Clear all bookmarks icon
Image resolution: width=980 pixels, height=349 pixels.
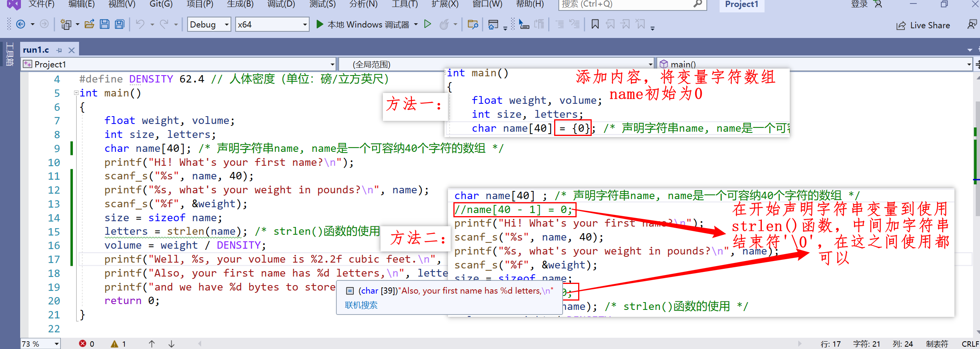[641, 24]
